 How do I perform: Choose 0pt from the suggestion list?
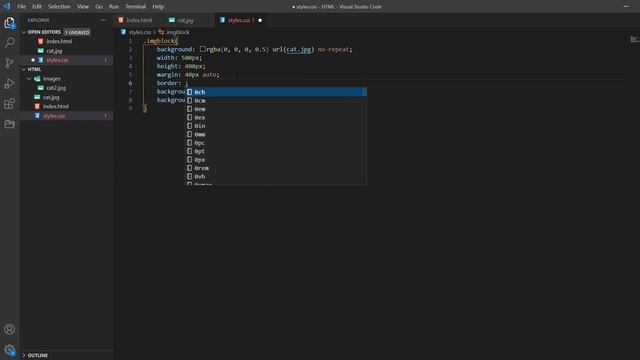[276, 151]
